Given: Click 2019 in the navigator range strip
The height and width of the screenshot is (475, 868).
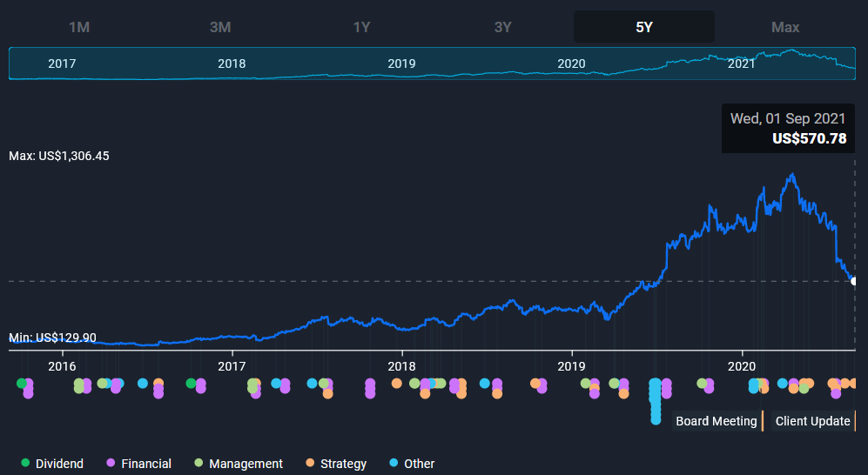Looking at the screenshot, I should point(401,64).
